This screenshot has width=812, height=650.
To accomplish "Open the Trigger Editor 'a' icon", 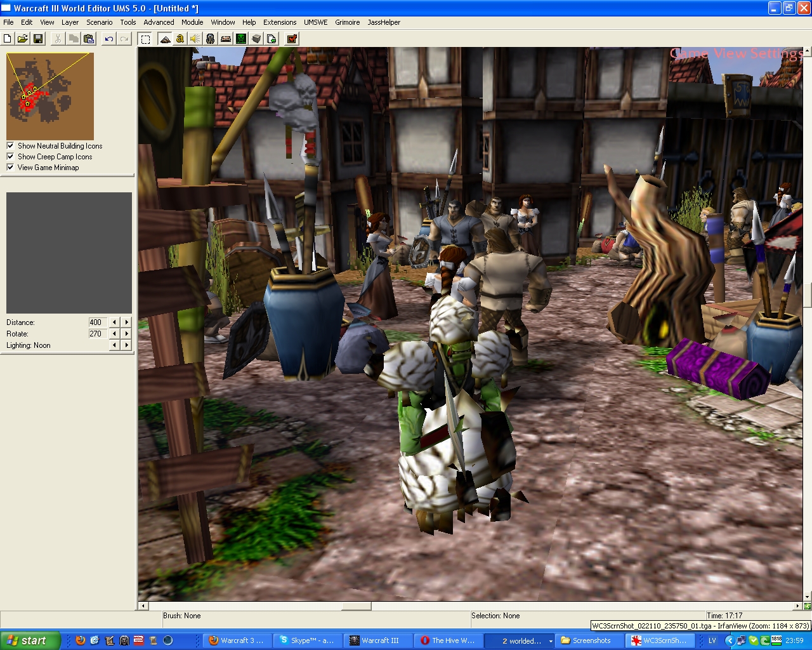I will [180, 39].
